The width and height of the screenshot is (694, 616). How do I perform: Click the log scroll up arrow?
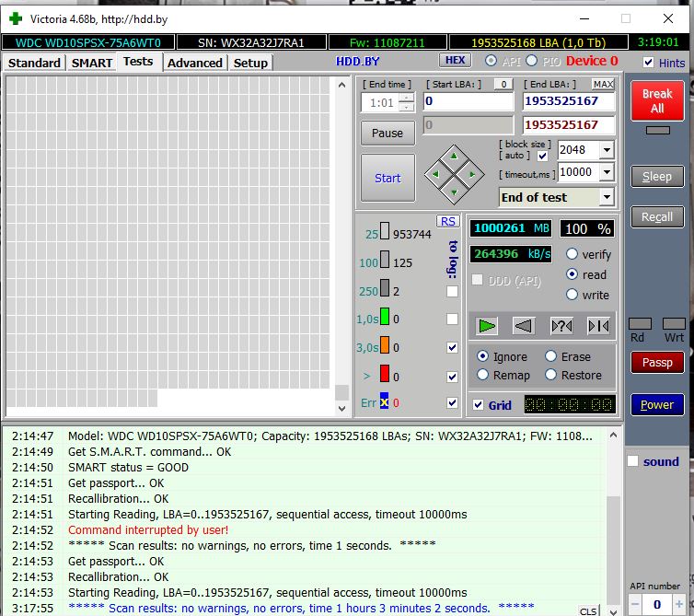613,436
